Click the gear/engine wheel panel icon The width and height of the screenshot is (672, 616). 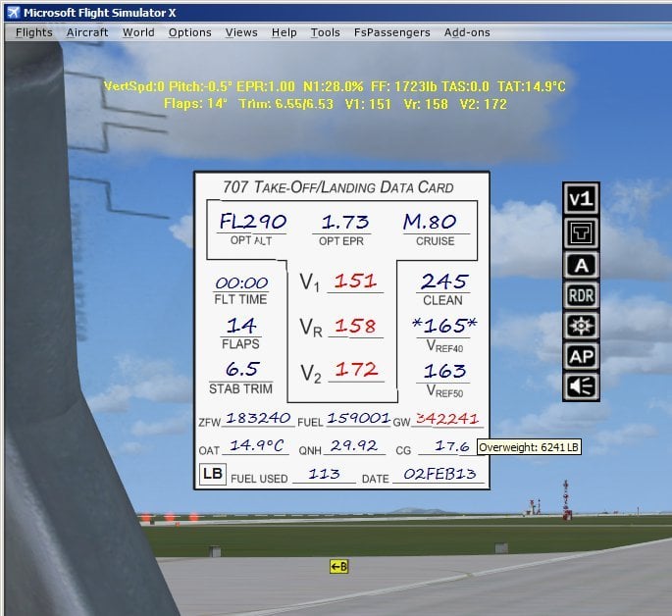pos(581,326)
